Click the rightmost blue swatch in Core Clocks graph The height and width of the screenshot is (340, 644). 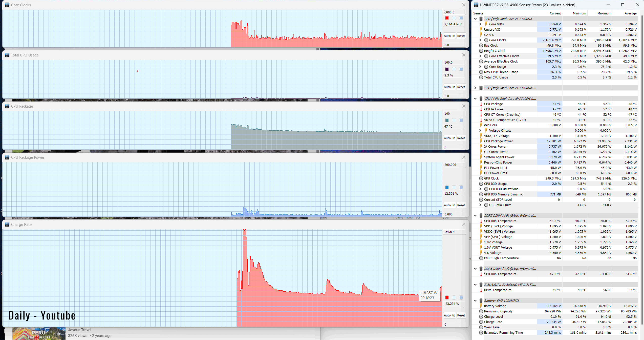(x=461, y=18)
